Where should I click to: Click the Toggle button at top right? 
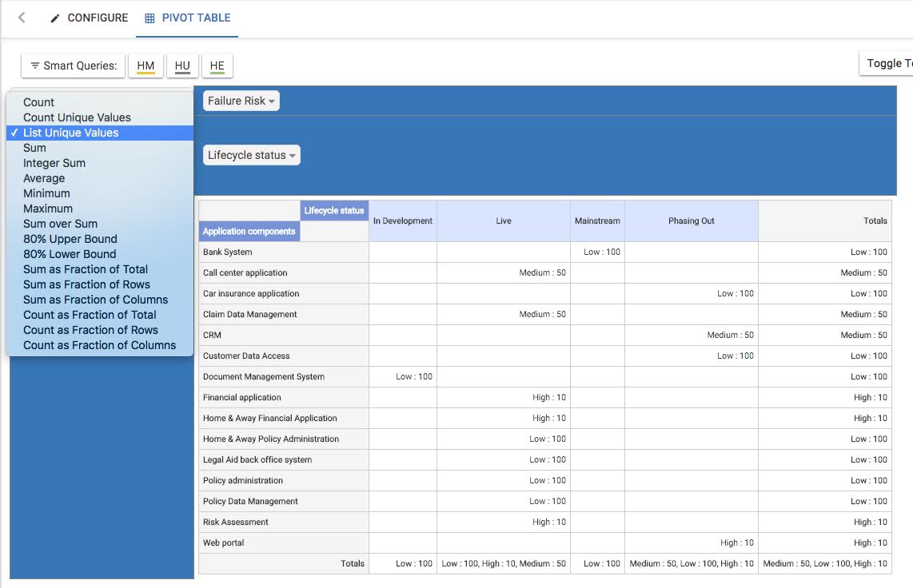click(x=887, y=63)
